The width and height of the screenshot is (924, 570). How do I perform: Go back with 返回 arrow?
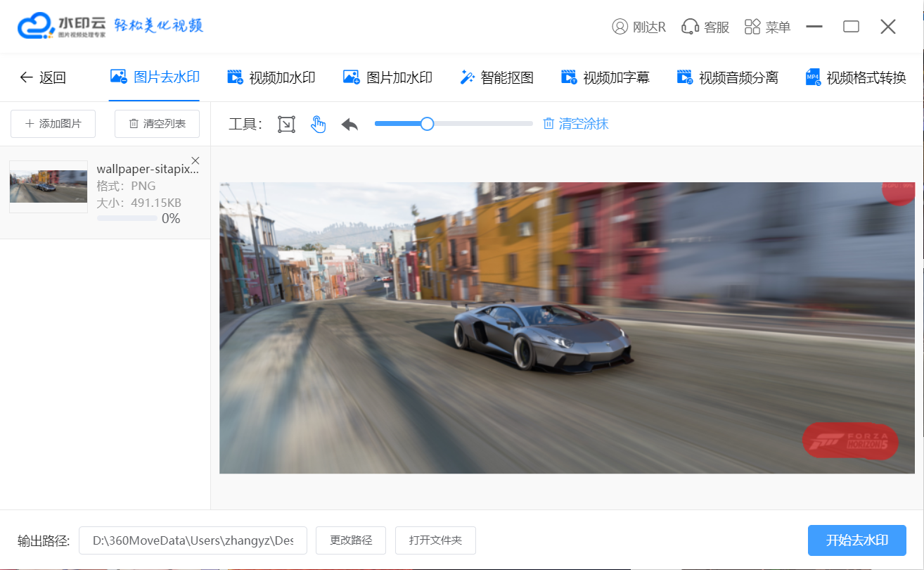(x=42, y=77)
